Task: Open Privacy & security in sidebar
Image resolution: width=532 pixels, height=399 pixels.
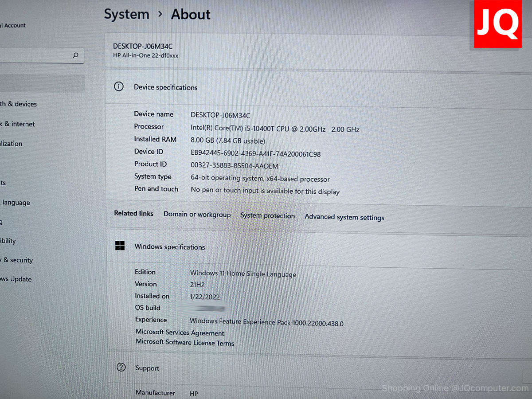Action: pos(16,260)
